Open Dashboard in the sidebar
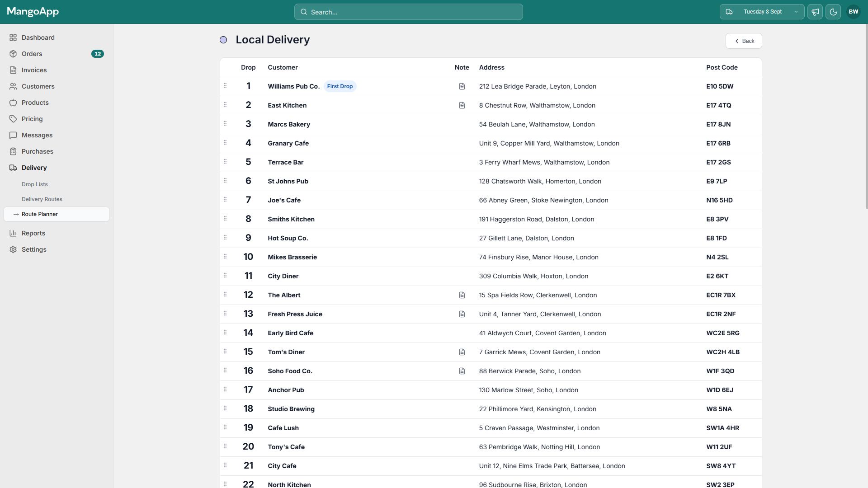868x488 pixels. coord(57,38)
